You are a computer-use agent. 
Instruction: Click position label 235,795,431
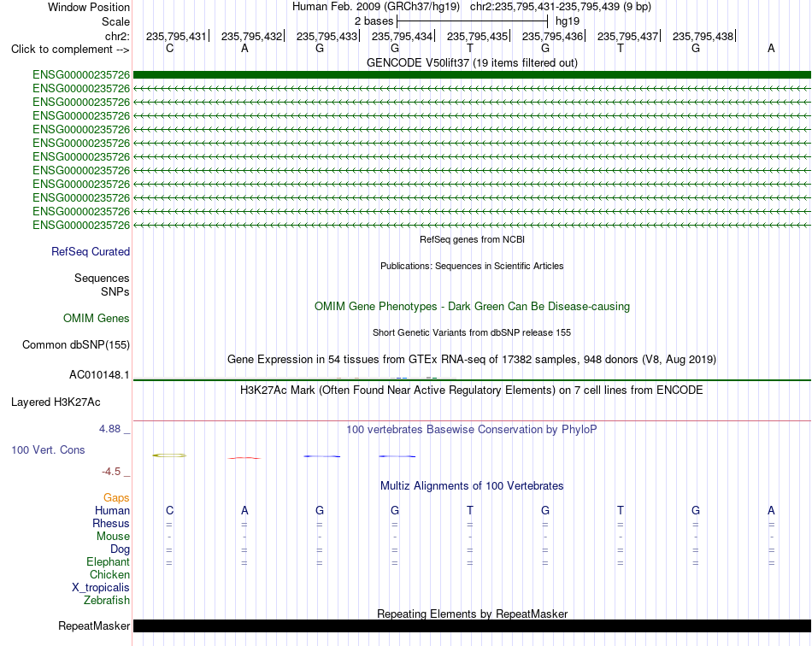point(176,36)
